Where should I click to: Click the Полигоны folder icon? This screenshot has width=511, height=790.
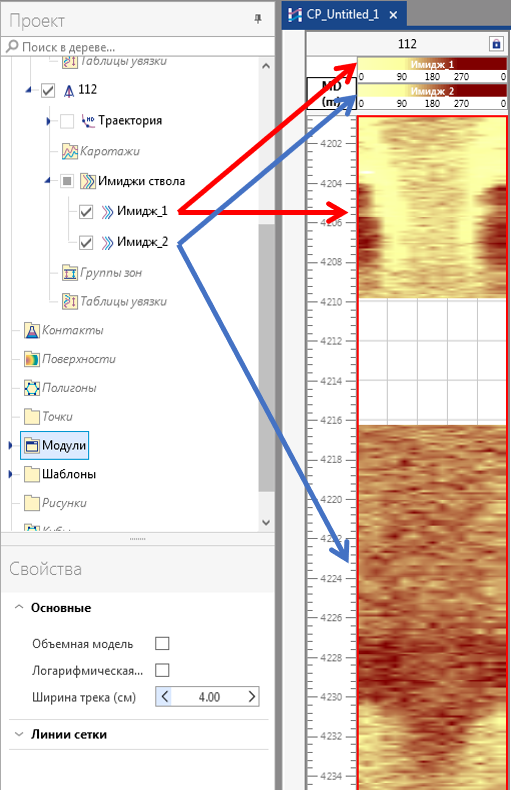[32, 388]
